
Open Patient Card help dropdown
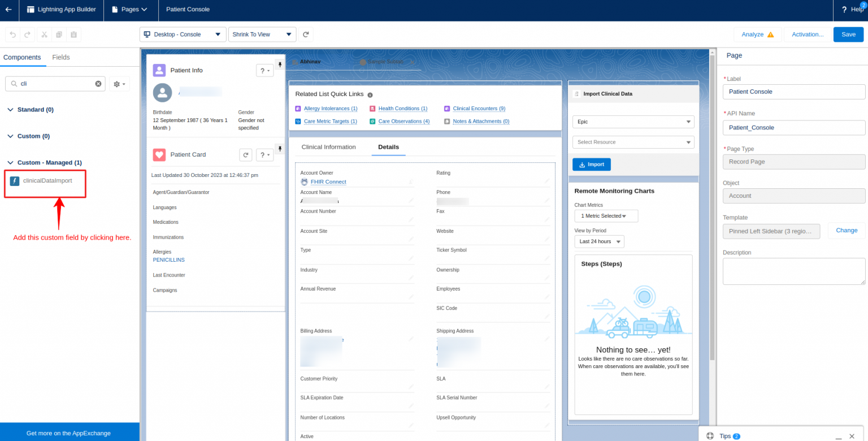(x=265, y=155)
